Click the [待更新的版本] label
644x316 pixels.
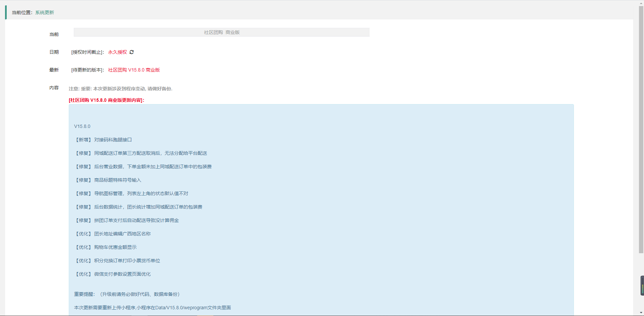(x=88, y=70)
